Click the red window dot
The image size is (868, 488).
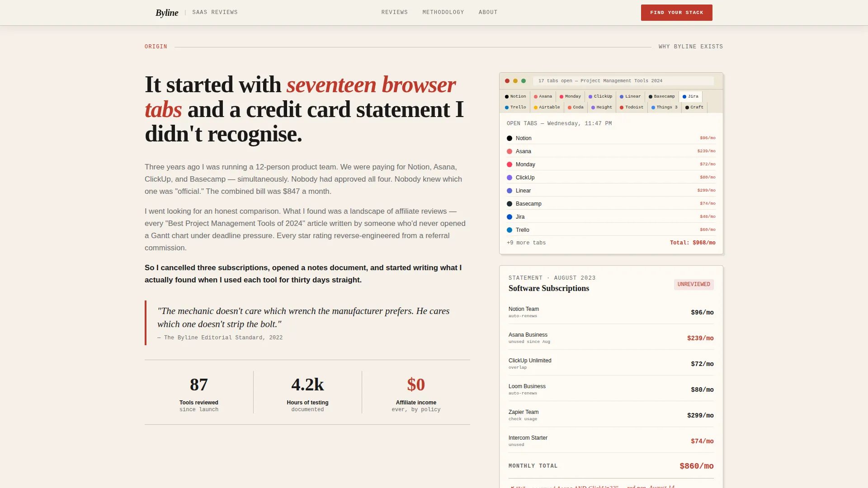(x=507, y=81)
